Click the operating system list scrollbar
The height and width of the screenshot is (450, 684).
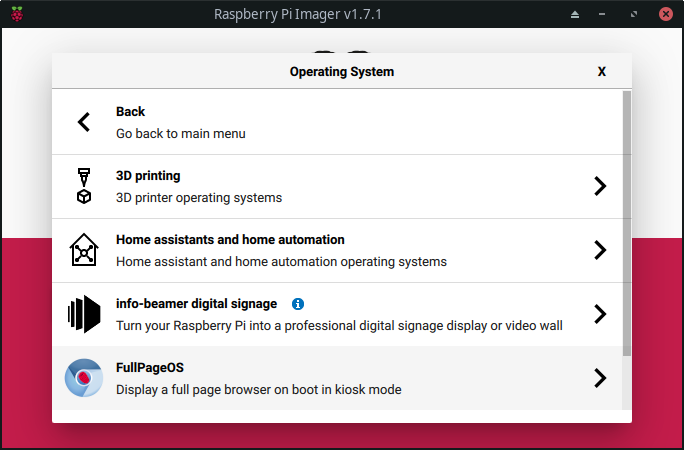point(626,222)
